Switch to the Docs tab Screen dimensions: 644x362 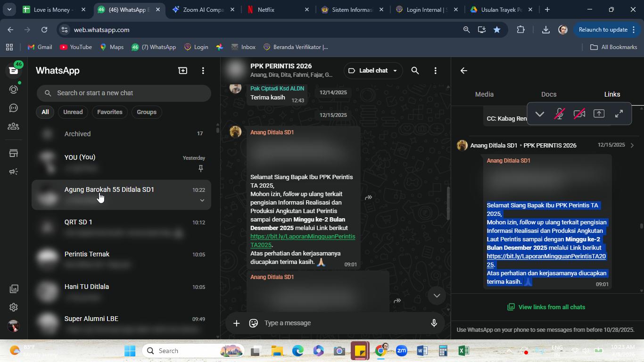coord(549,94)
